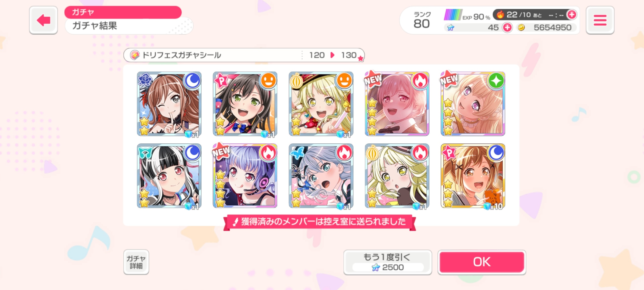Add stars with the plus icon near 45

coord(507,27)
